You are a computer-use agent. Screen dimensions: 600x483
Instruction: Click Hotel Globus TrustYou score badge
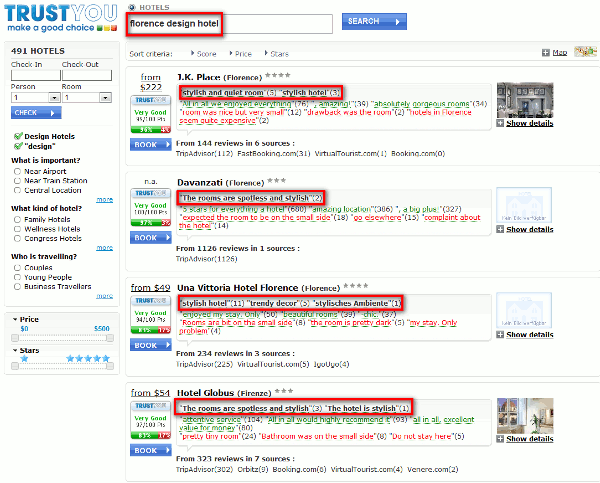click(x=150, y=420)
